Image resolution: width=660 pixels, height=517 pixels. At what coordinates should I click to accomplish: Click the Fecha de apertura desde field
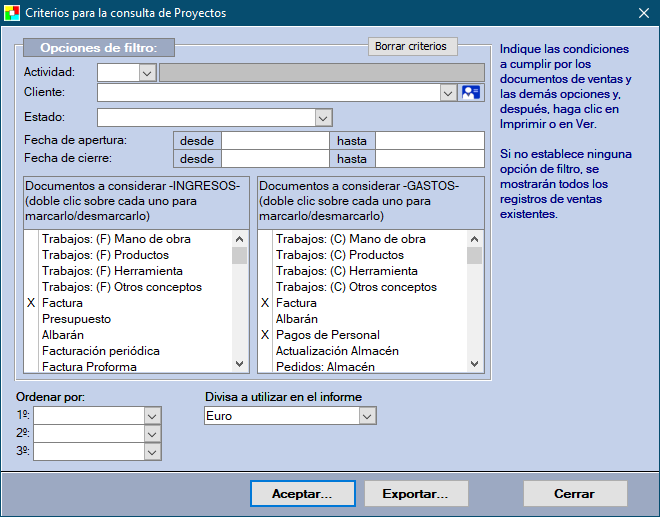[275, 141]
